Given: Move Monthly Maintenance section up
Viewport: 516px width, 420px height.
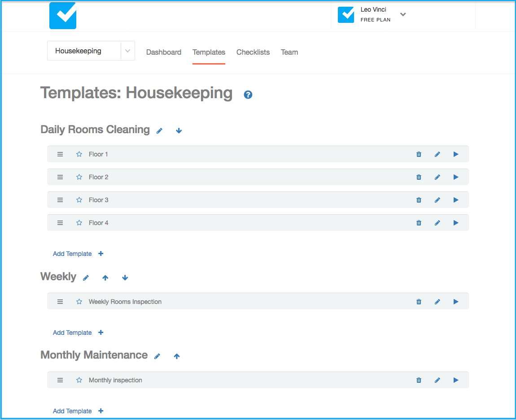Looking at the screenshot, I should coord(177,356).
